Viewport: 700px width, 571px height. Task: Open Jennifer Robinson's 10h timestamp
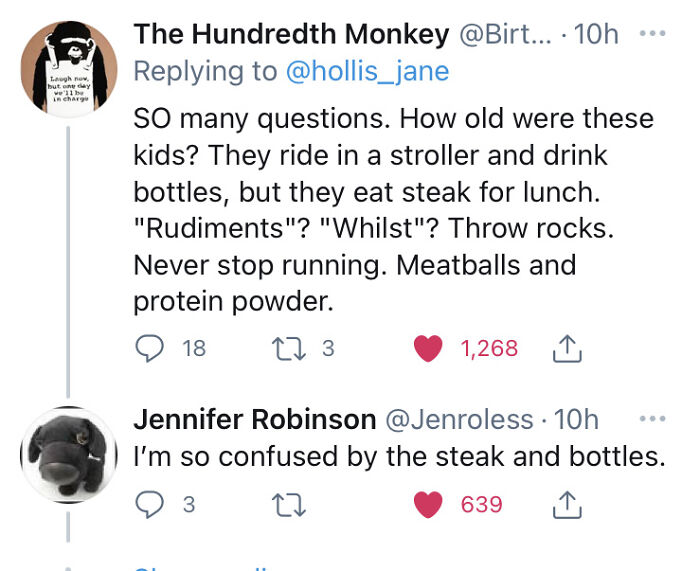(x=576, y=419)
